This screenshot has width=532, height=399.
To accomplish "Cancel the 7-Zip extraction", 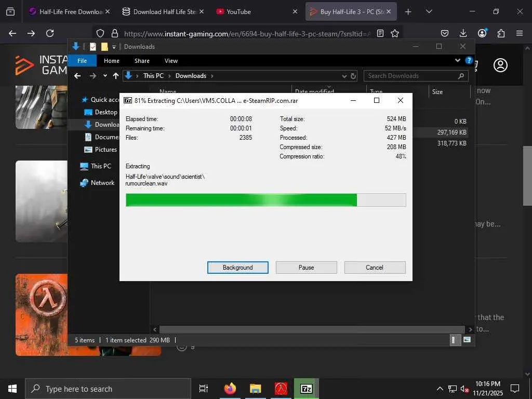I will 375,268.
